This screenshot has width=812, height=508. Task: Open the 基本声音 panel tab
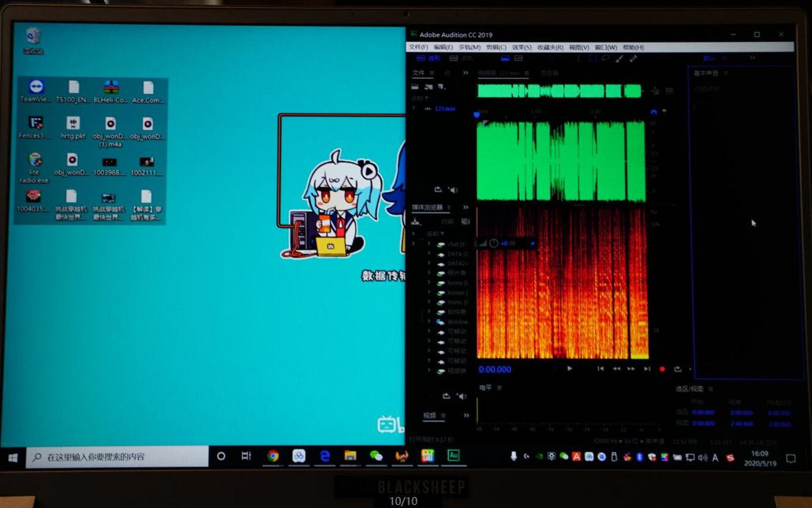click(x=706, y=73)
